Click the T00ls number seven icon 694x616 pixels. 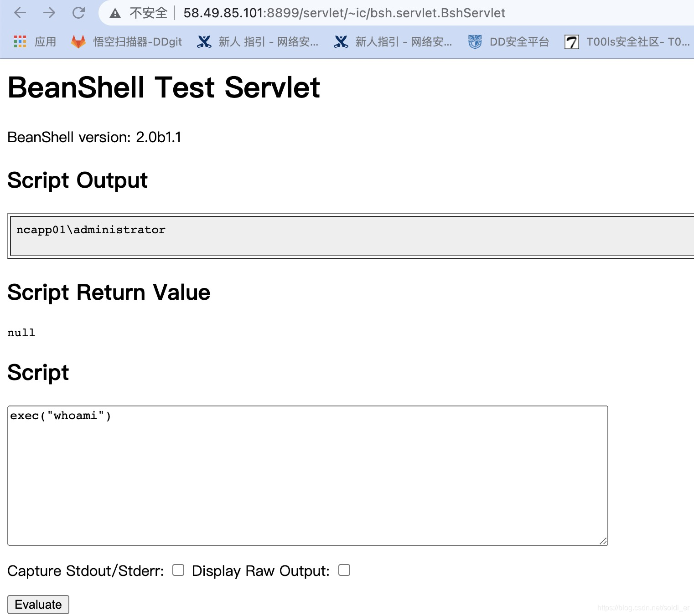click(x=571, y=42)
